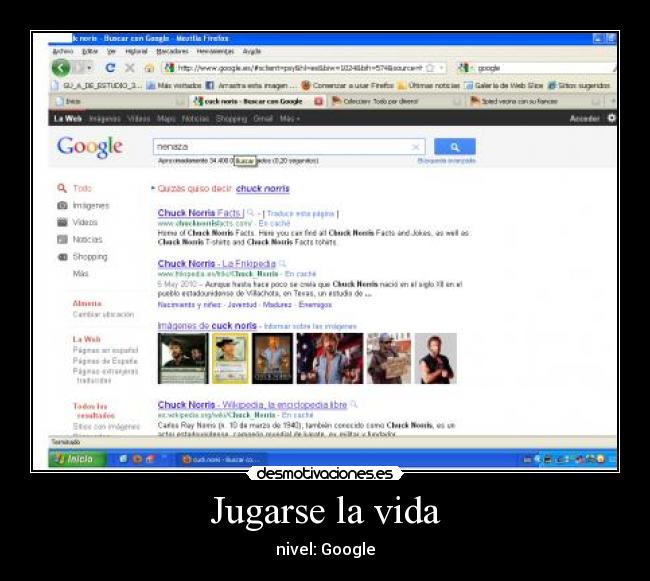Image resolution: width=650 pixels, height=581 pixels.
Task: Click the Firefox forward arrow button
Action: click(x=78, y=68)
